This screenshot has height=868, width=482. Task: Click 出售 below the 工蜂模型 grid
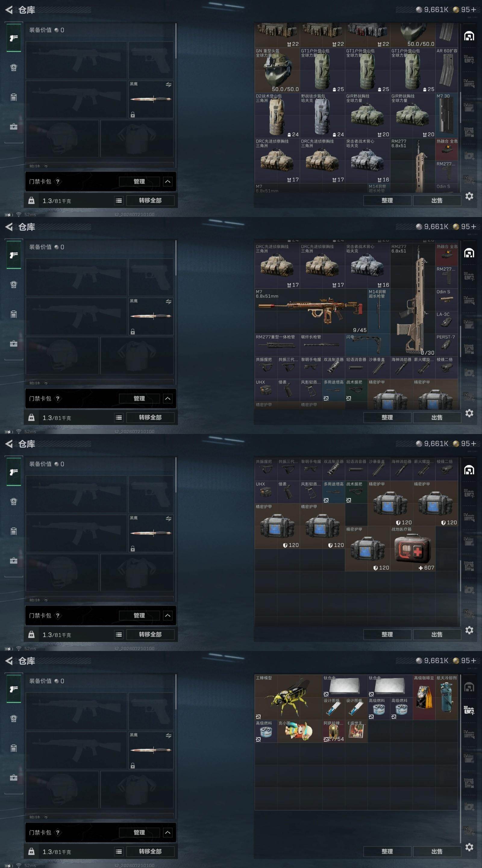coord(437,851)
